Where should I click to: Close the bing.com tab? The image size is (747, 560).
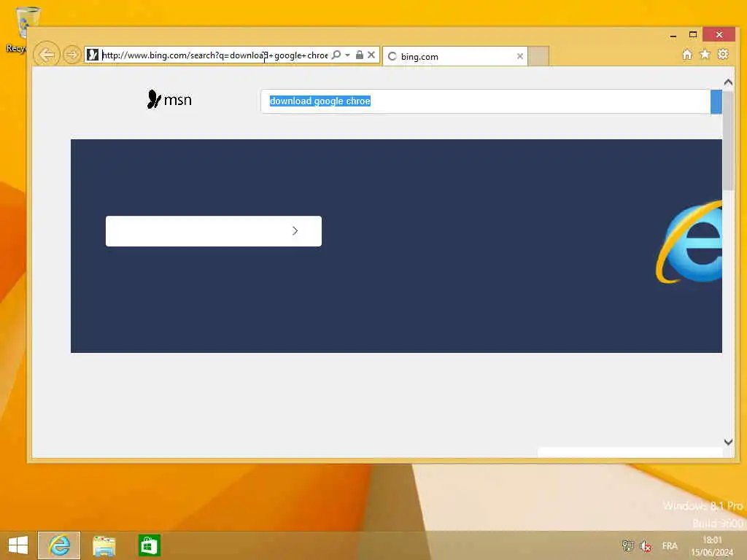(519, 56)
